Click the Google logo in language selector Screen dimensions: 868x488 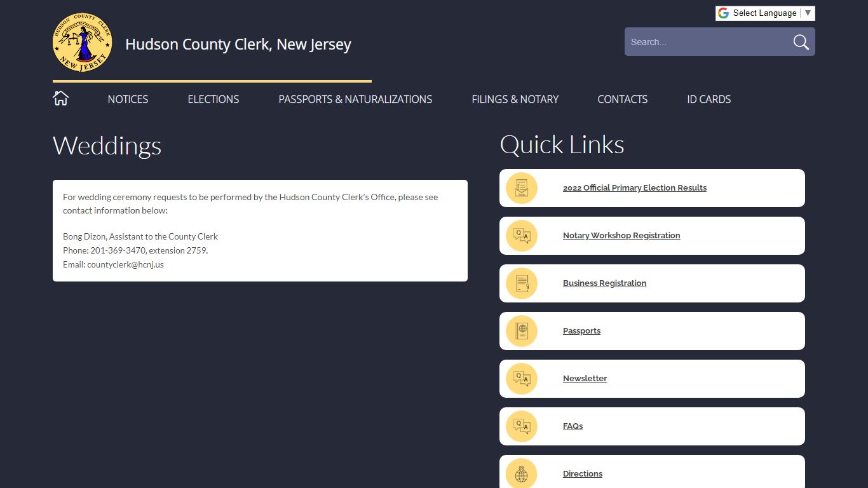coord(723,13)
